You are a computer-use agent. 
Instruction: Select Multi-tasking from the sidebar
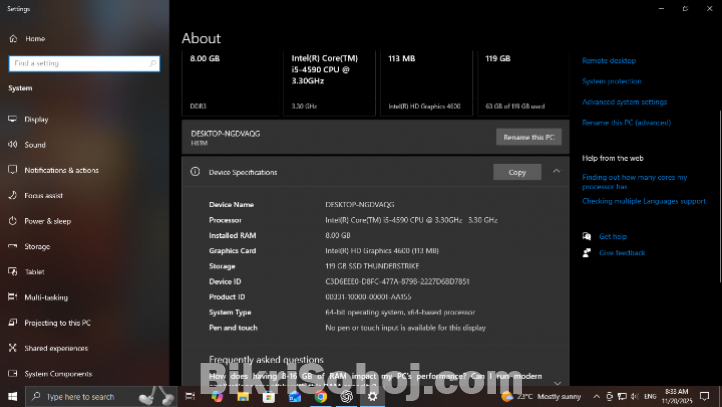coord(46,297)
